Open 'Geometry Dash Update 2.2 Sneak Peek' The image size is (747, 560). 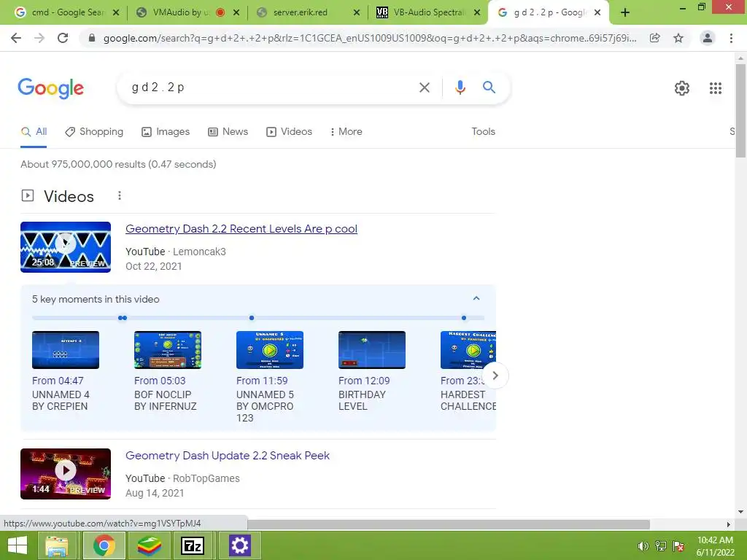pyautogui.click(x=228, y=456)
